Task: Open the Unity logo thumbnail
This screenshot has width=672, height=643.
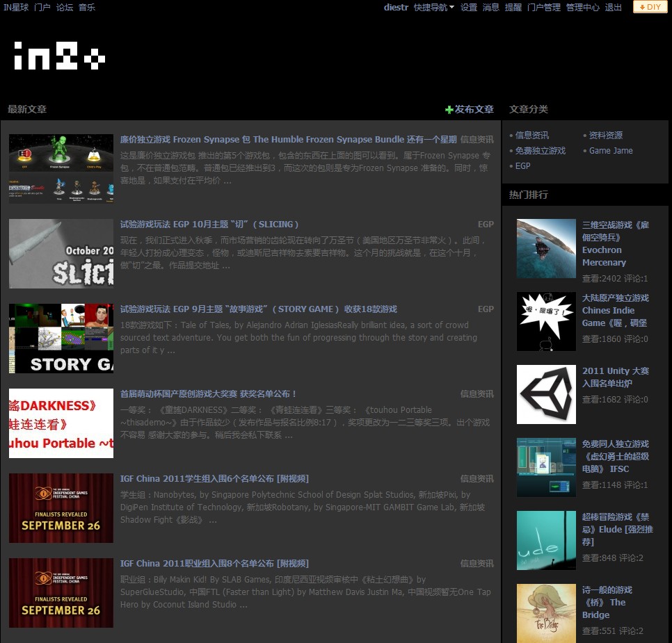Action: (546, 395)
